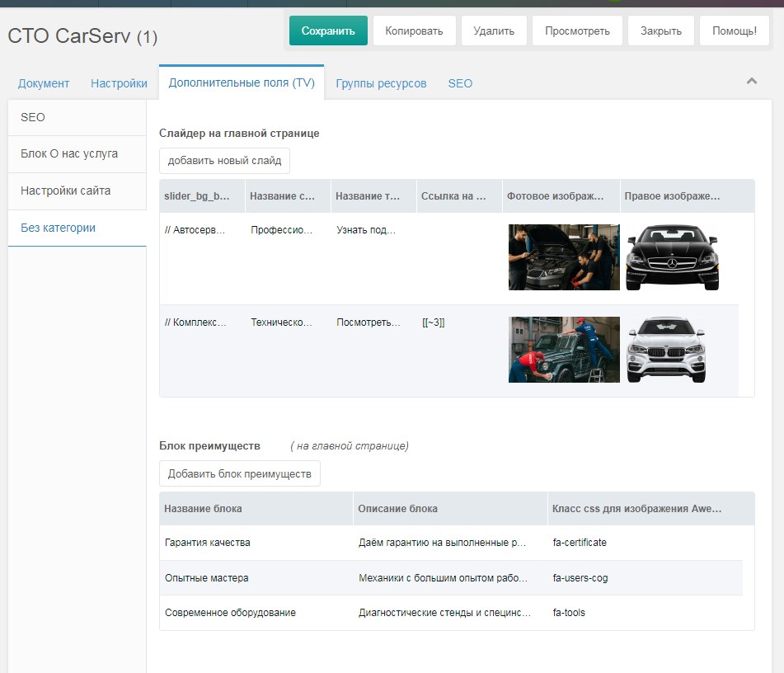
Task: Select Блок О нас услуга category
Action: pos(69,154)
